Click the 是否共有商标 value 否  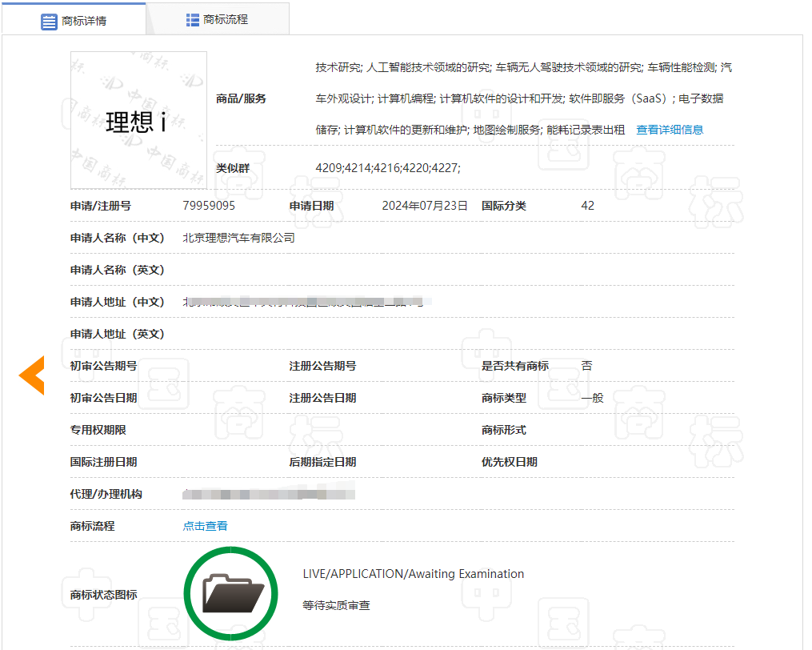click(586, 365)
